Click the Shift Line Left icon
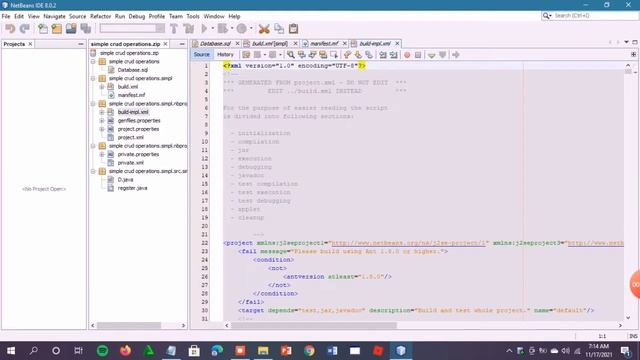Viewport: 640px width, 360px height. [383, 55]
